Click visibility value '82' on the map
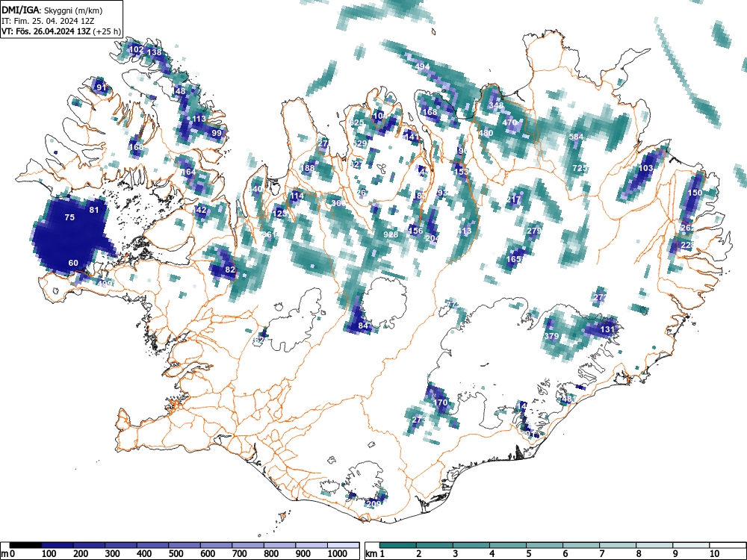747x560 pixels. coord(230,270)
